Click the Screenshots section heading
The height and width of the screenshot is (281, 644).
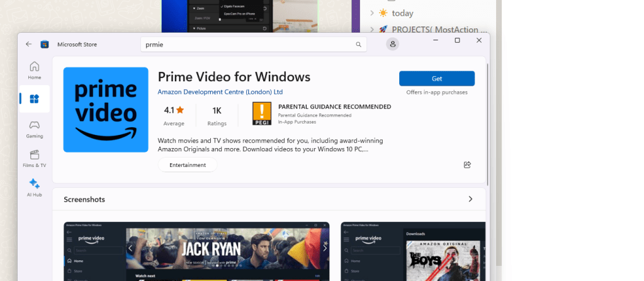[84, 200]
